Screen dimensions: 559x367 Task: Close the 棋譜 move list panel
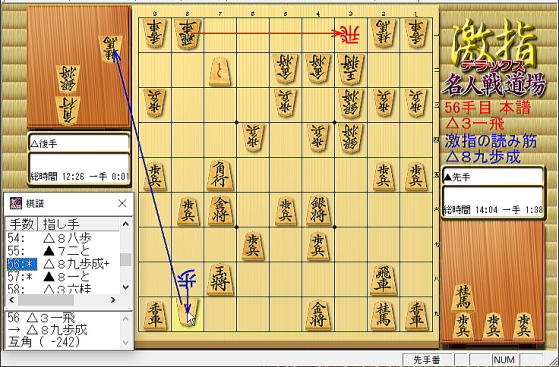pos(122,203)
